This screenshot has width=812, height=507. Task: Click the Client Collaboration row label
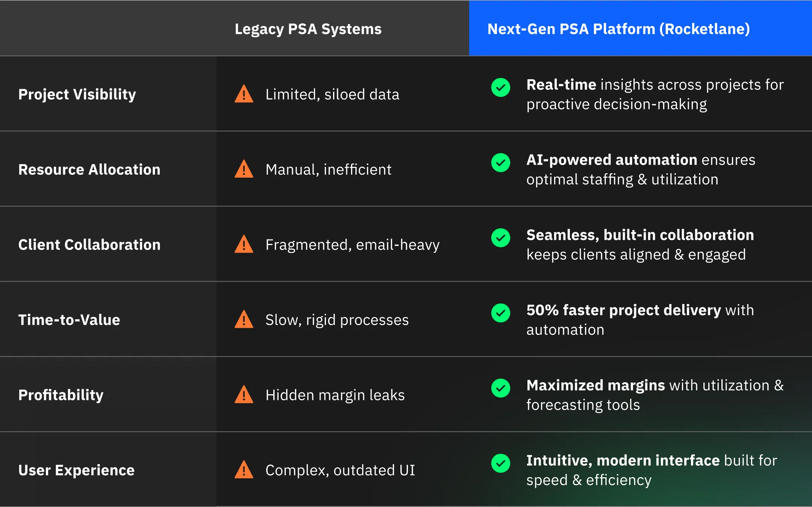coord(89,245)
